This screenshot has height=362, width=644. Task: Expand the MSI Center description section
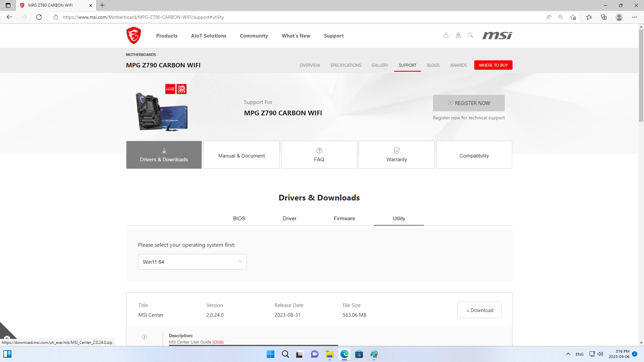click(x=145, y=337)
